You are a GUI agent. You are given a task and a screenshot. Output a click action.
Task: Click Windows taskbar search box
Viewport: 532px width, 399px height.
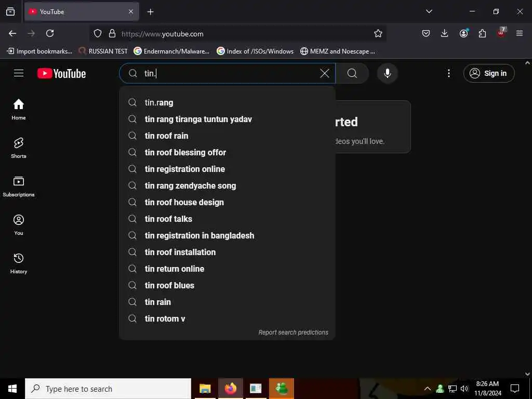tap(108, 389)
